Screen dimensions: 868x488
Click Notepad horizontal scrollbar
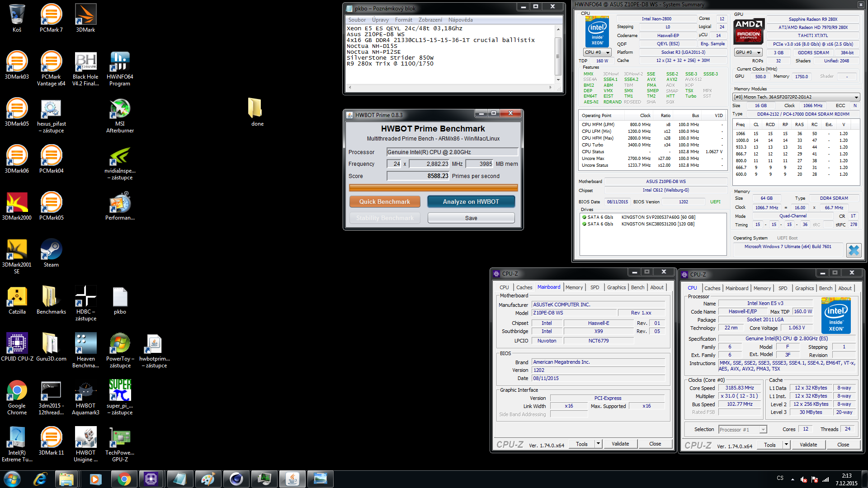click(x=450, y=87)
